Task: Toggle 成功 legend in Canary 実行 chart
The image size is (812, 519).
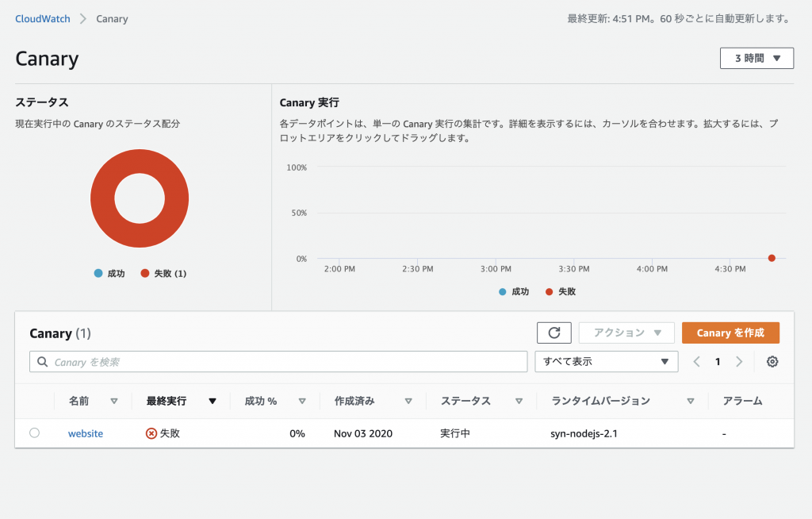Action: pos(514,292)
